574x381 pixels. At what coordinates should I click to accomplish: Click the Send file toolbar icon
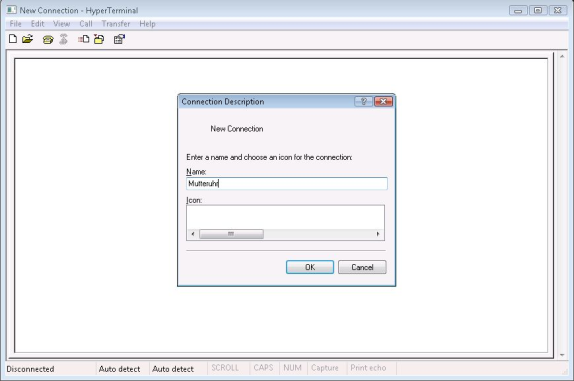(83, 39)
